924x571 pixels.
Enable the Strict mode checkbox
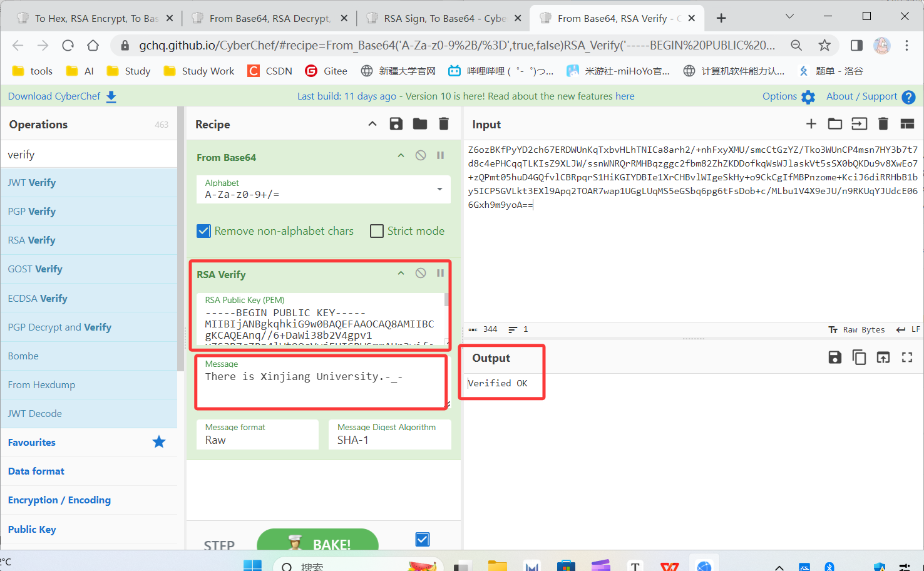pyautogui.click(x=377, y=231)
